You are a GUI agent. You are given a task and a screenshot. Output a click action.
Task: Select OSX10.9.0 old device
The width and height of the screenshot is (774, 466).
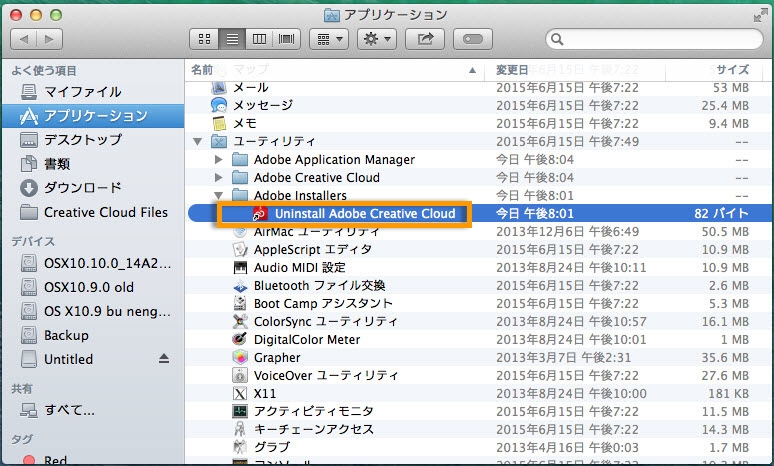[x=93, y=287]
